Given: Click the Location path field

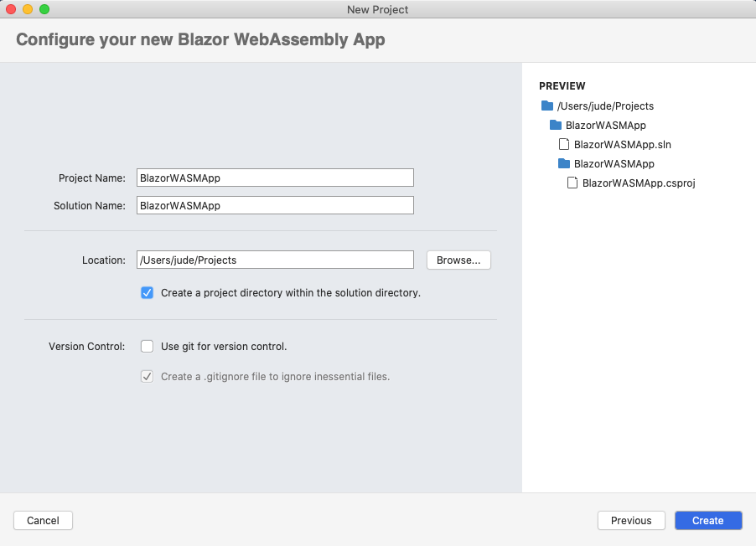Looking at the screenshot, I should [x=275, y=260].
